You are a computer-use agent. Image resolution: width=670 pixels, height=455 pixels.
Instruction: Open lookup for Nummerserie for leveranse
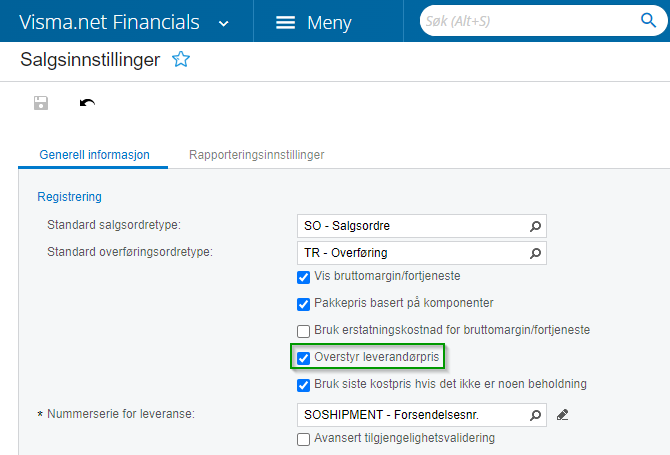coord(536,415)
